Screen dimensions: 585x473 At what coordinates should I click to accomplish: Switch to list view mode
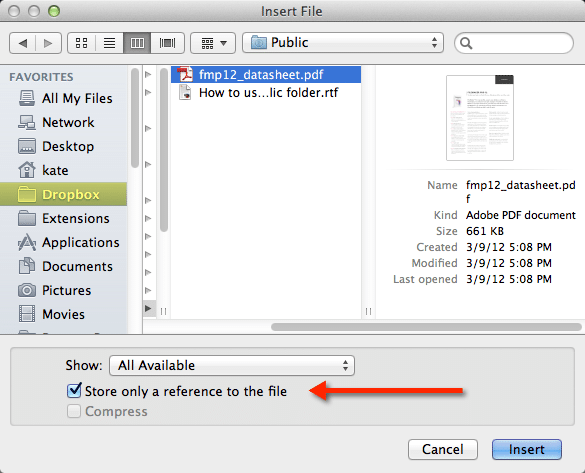click(x=109, y=43)
